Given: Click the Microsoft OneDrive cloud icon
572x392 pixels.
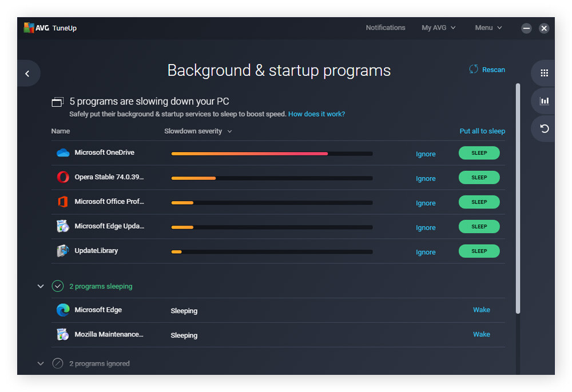Looking at the screenshot, I should [63, 153].
